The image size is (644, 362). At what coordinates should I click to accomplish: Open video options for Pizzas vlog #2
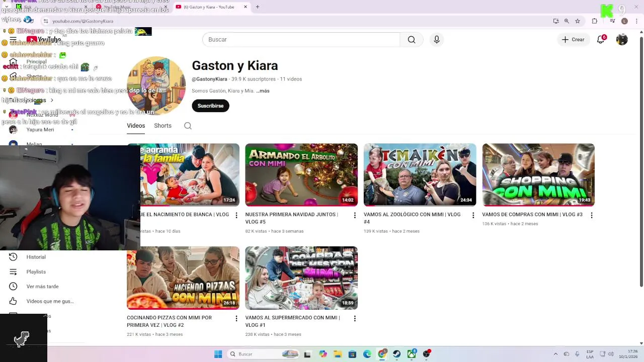pyautogui.click(x=236, y=319)
